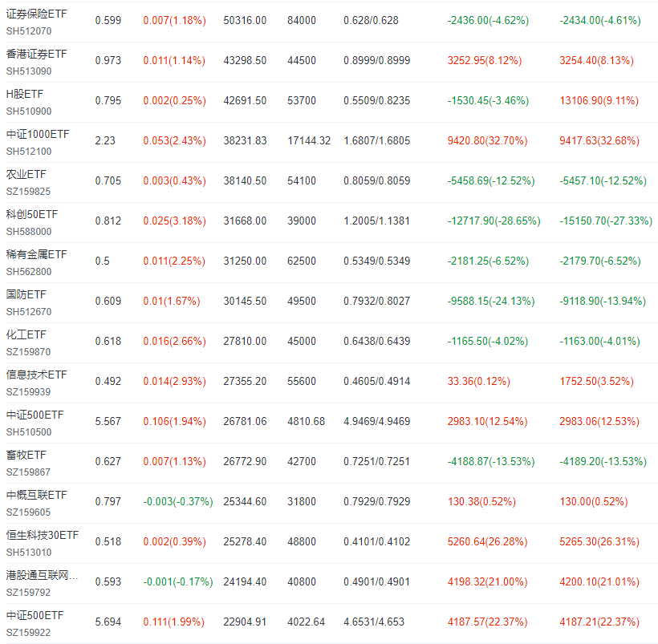
Task: Click stock code SZ159792
Action: (x=28, y=593)
